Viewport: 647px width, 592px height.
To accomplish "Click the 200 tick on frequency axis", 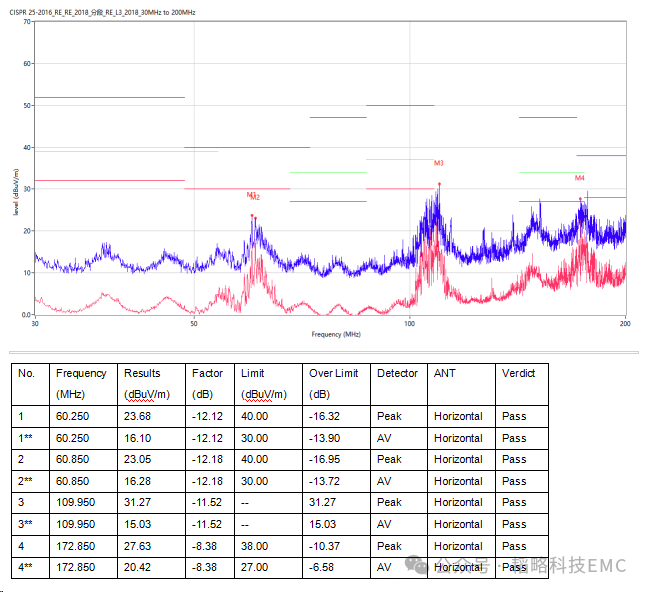I will (625, 323).
